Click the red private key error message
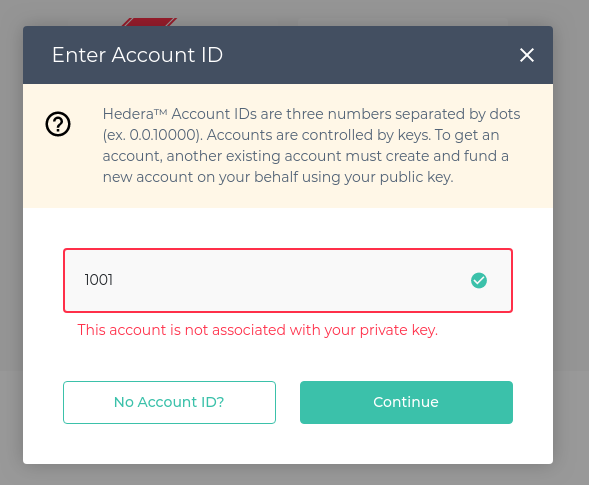Screen dimensions: 589x485 [x=258, y=330]
